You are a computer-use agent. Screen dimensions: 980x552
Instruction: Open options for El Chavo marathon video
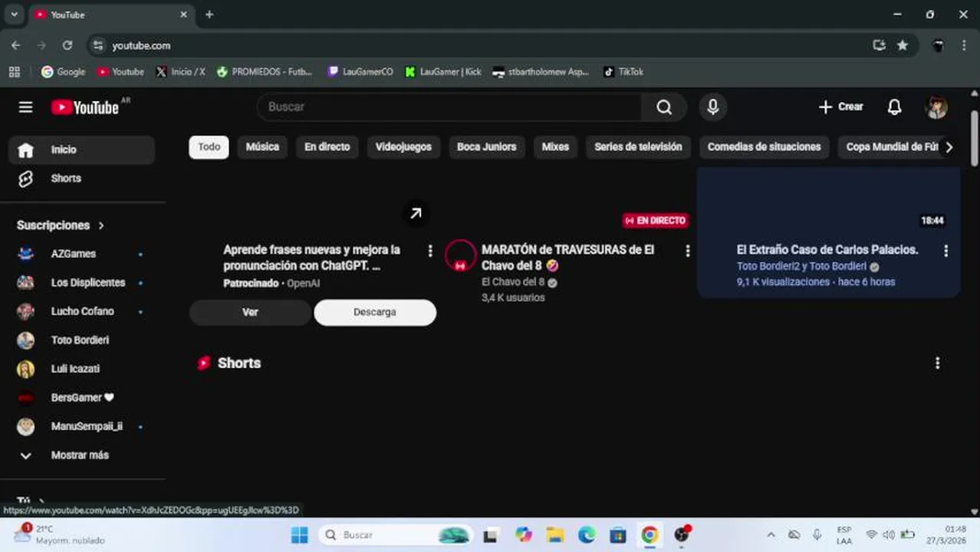click(687, 251)
